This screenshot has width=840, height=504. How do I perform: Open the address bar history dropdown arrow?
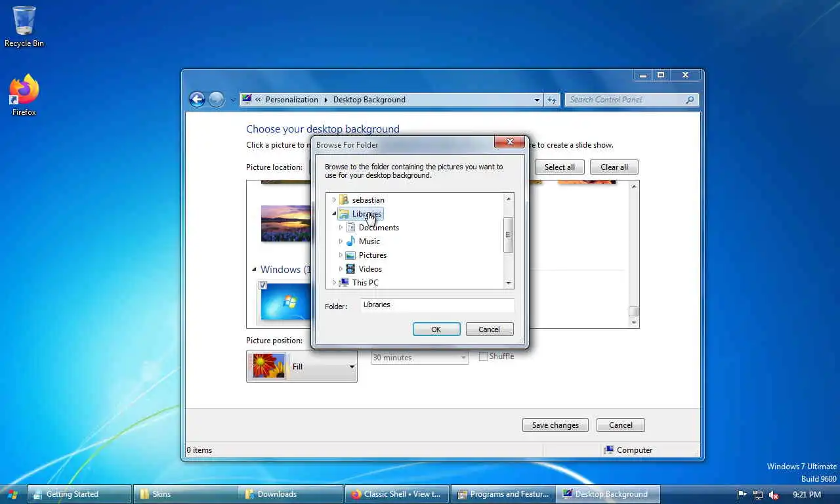pos(537,100)
